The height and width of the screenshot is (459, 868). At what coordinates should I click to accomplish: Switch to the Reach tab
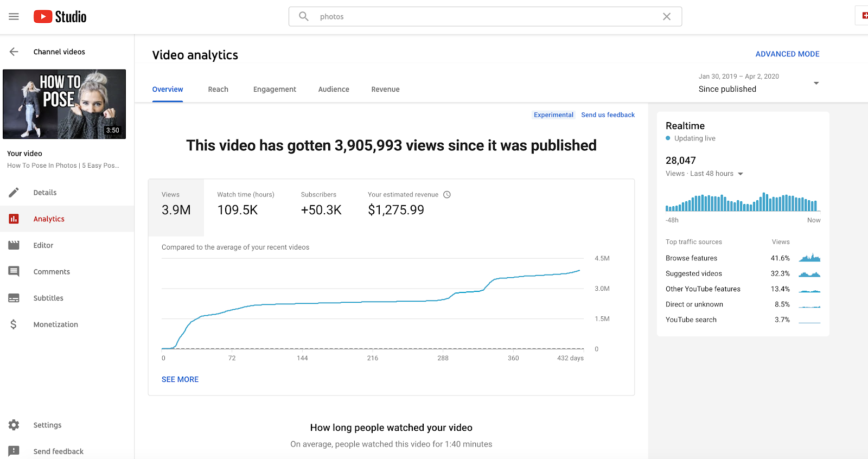[x=218, y=90]
